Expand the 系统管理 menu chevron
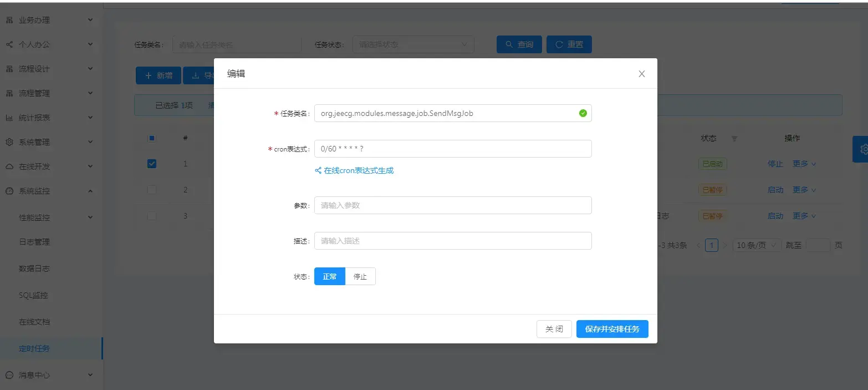The height and width of the screenshot is (390, 868). (90, 142)
